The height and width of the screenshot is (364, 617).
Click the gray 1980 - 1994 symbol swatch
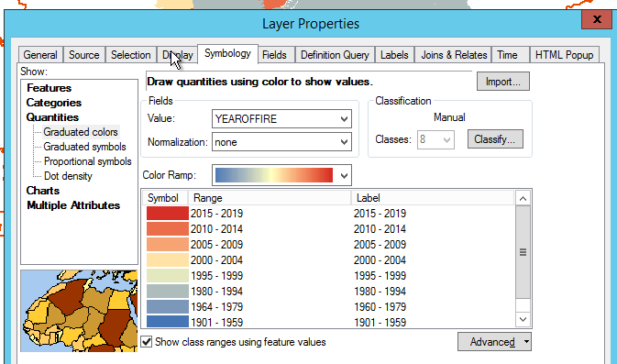pyautogui.click(x=168, y=292)
